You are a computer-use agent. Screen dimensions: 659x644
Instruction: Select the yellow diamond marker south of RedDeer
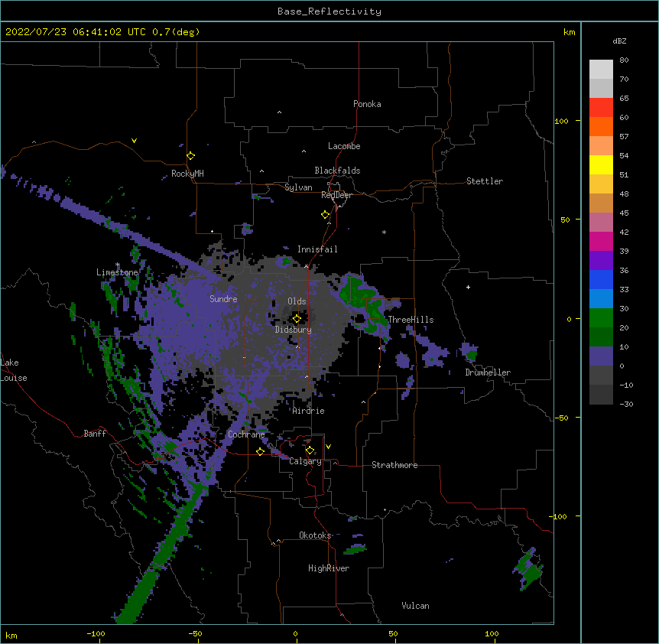click(325, 215)
